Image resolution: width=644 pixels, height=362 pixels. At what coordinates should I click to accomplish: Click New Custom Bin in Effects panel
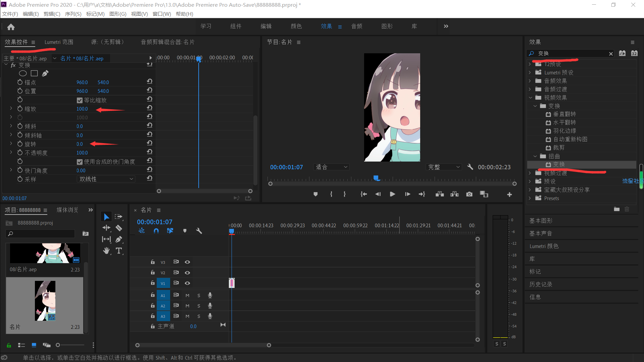tap(617, 209)
